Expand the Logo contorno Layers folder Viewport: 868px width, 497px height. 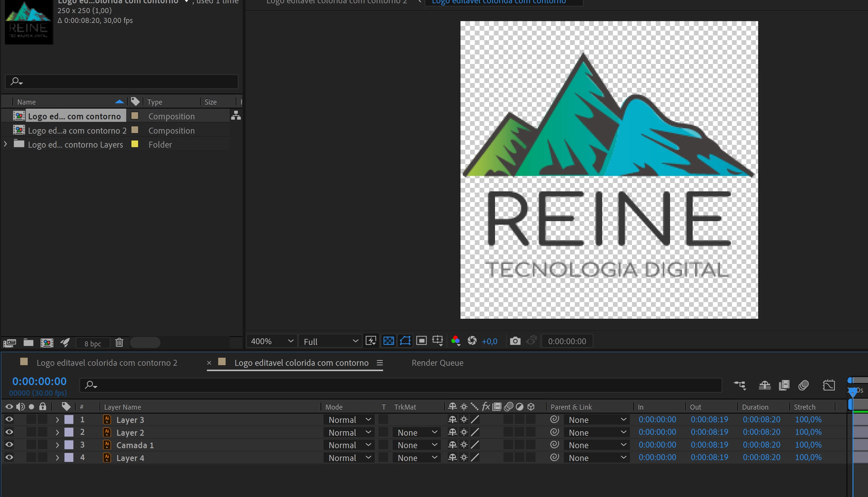[x=5, y=144]
